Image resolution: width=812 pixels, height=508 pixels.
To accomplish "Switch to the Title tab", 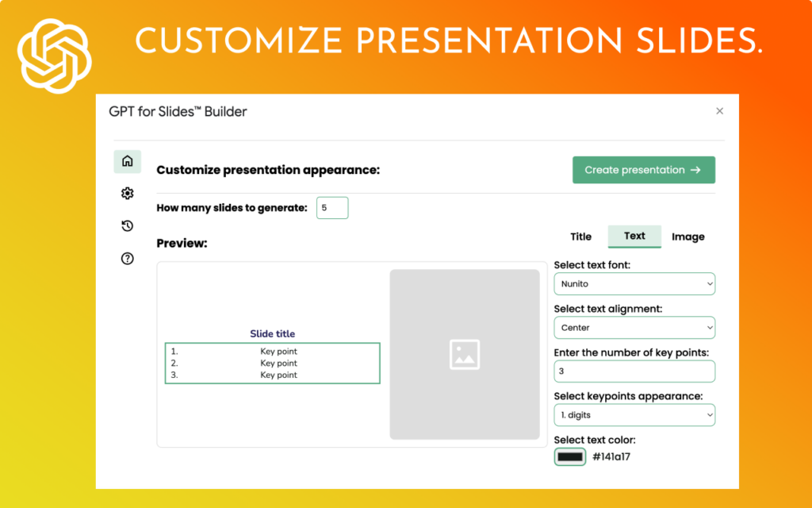I will (580, 236).
